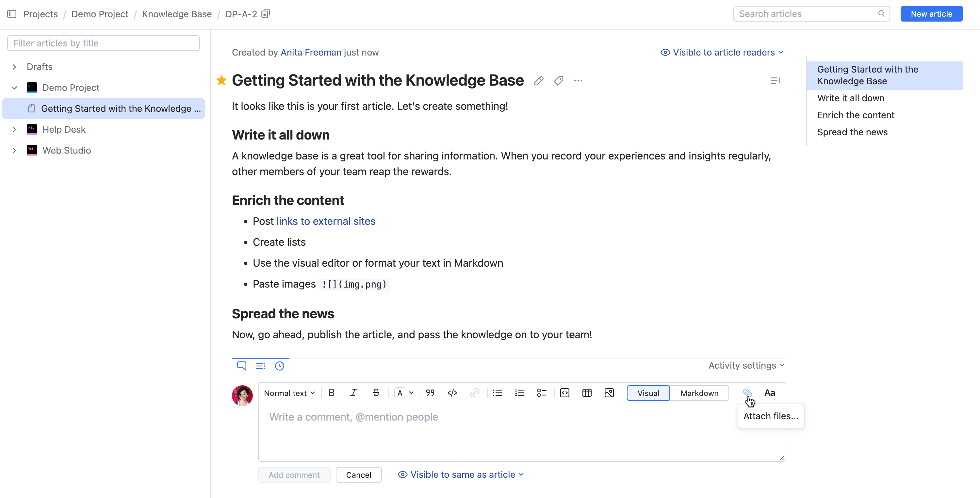The image size is (980, 498).
Task: Click the star icon to unfavorite article
Action: [x=221, y=80]
